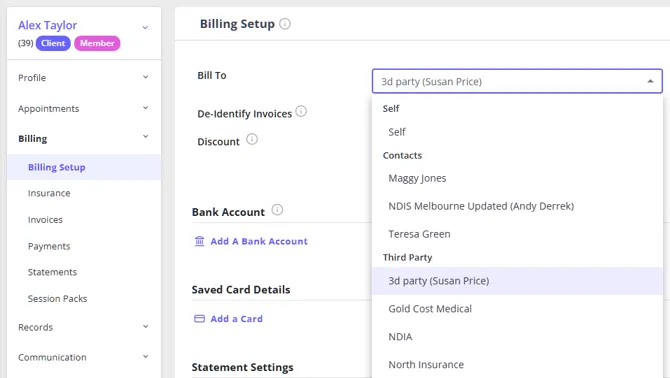Click Add a Card link
The height and width of the screenshot is (378, 670).
coord(236,319)
